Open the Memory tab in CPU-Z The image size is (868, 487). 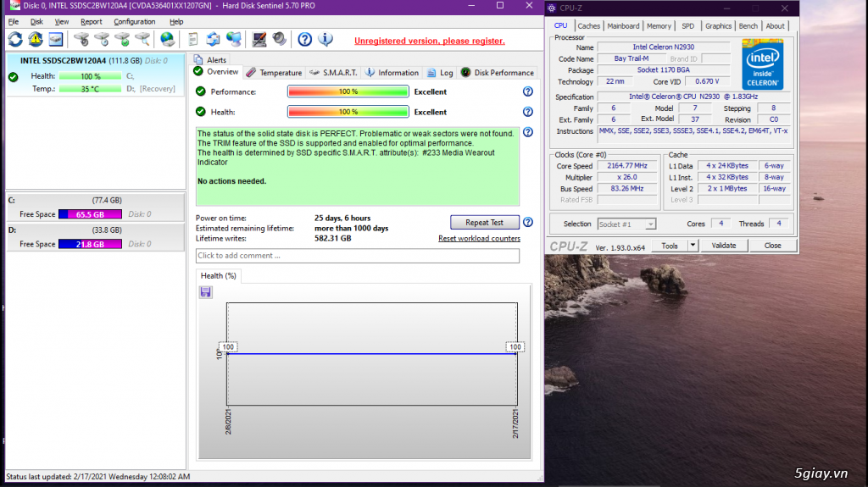point(659,26)
